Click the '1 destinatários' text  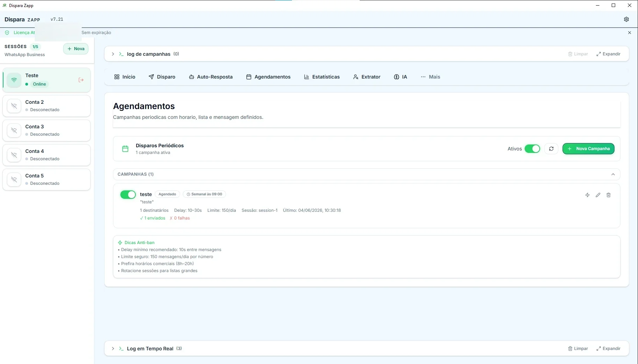point(154,210)
